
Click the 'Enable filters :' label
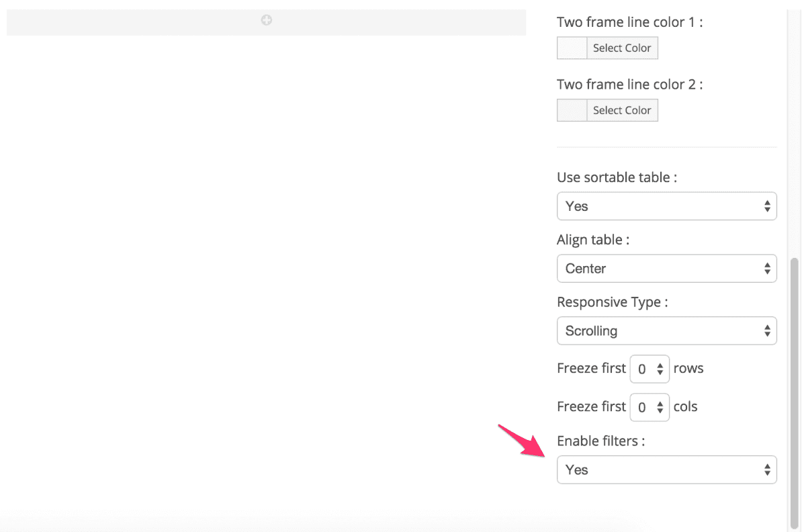600,441
